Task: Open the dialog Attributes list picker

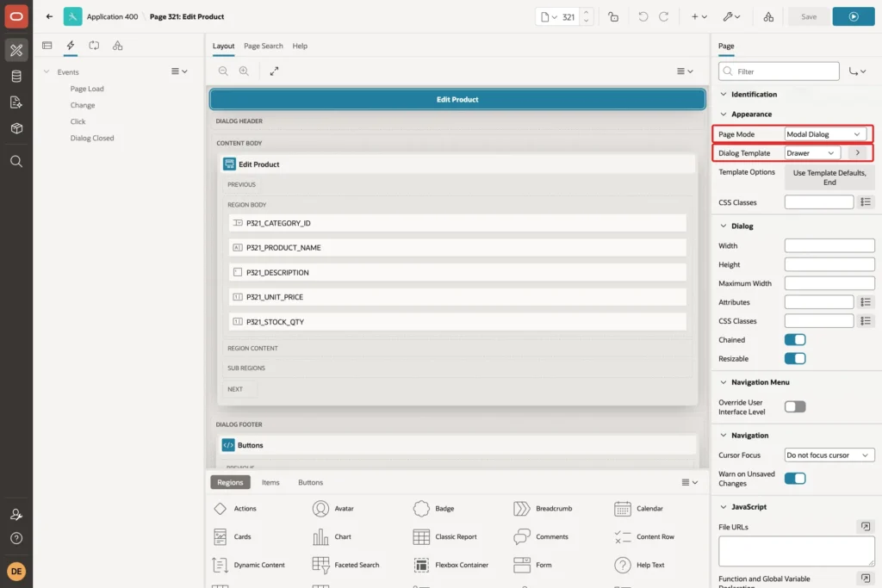Action: (865, 302)
